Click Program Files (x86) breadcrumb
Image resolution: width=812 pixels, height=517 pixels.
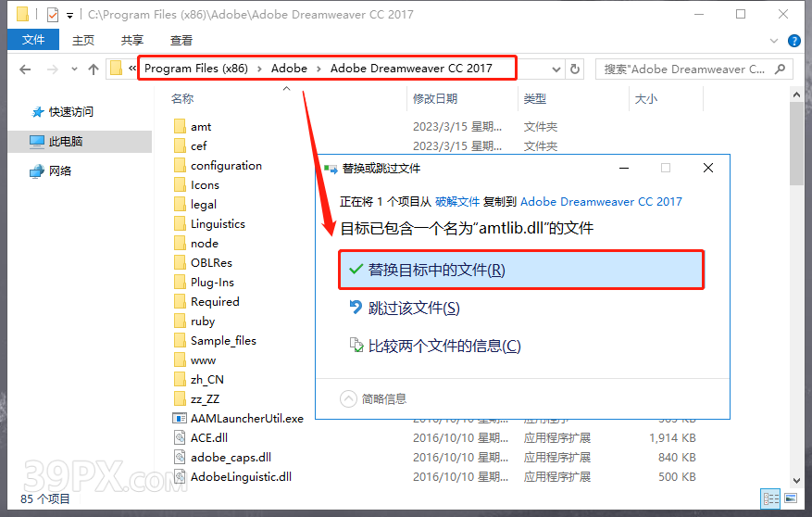195,69
